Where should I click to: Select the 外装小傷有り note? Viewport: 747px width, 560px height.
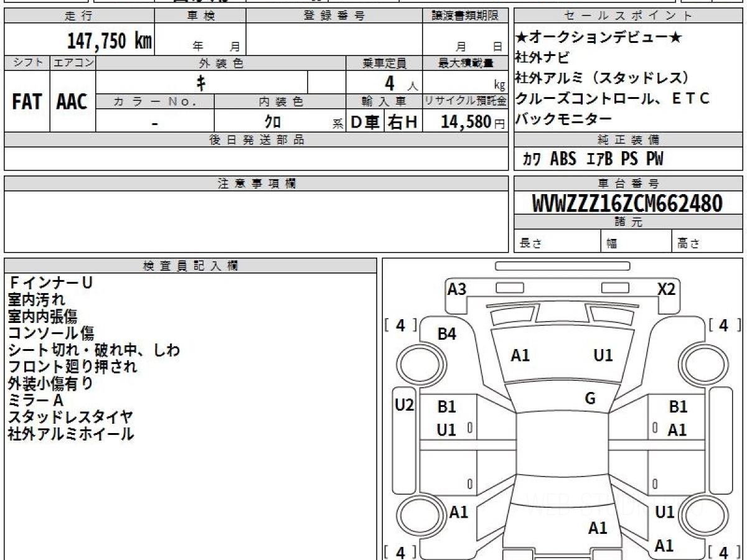tap(51, 384)
